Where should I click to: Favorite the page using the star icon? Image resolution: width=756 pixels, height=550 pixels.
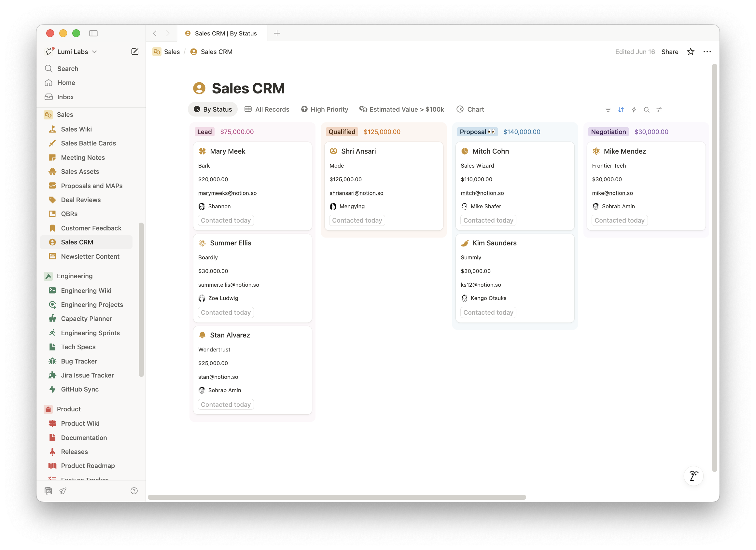[691, 52]
